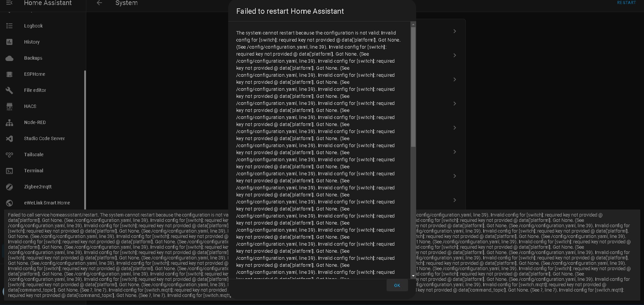Image resolution: width=644 pixels, height=305 pixels.
Task: Click the Node-RED sitemap icon
Action: 9,123
